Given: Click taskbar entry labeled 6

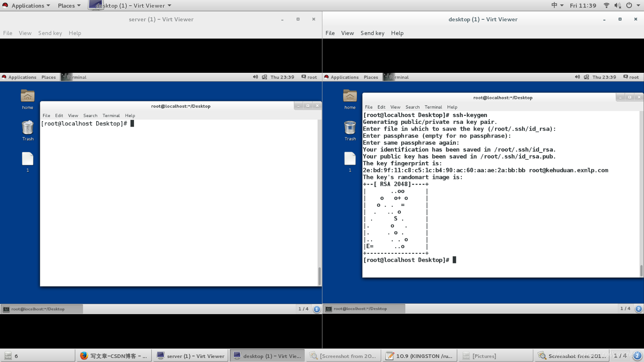Looking at the screenshot, I should click(x=37, y=356).
